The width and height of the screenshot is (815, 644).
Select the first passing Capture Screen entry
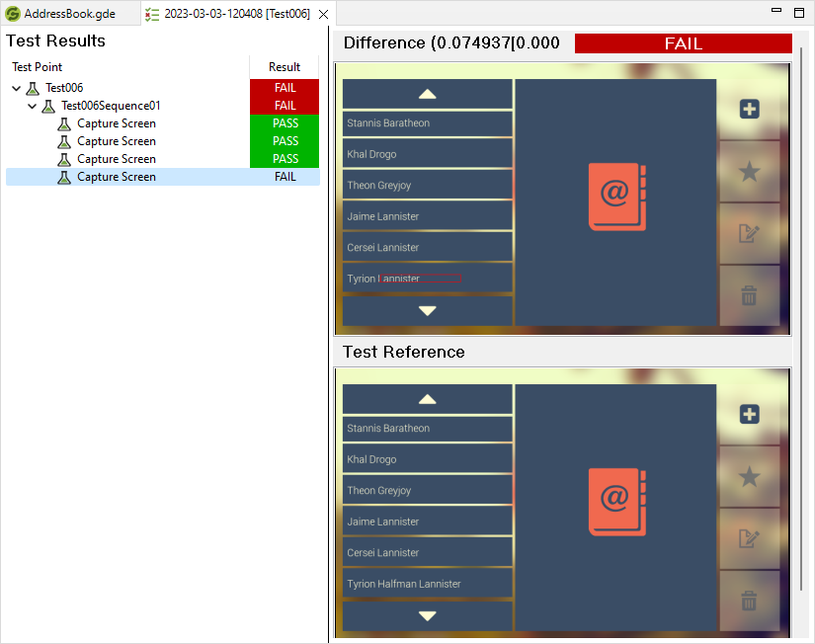coord(116,123)
